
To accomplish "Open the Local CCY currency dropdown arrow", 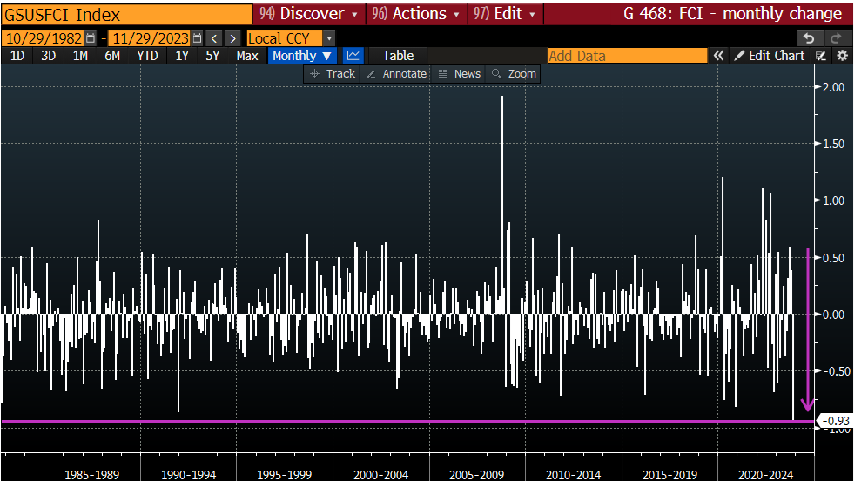I will (x=329, y=38).
